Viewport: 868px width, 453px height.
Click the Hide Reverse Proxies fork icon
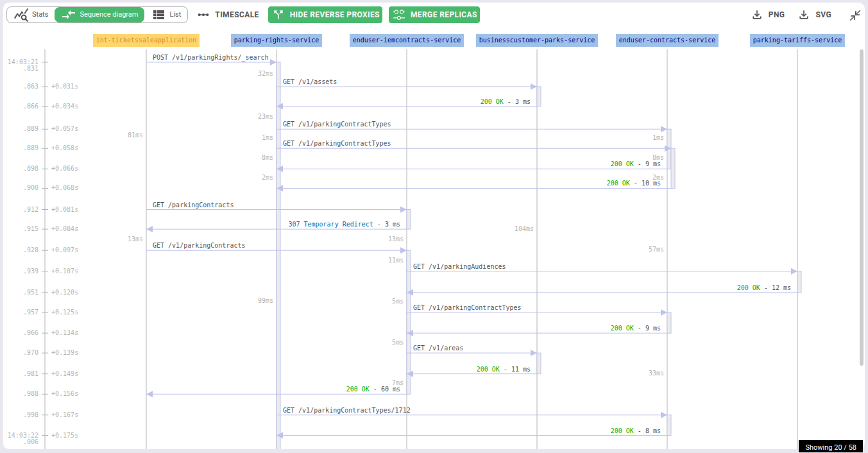point(278,15)
